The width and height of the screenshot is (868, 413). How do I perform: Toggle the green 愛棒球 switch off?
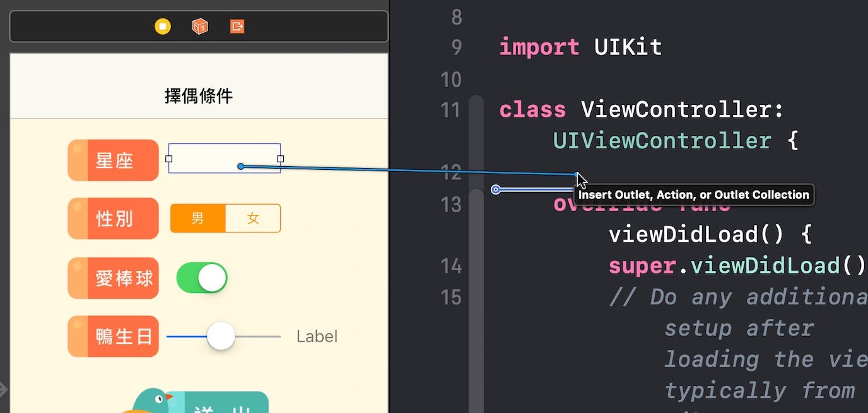tap(202, 277)
